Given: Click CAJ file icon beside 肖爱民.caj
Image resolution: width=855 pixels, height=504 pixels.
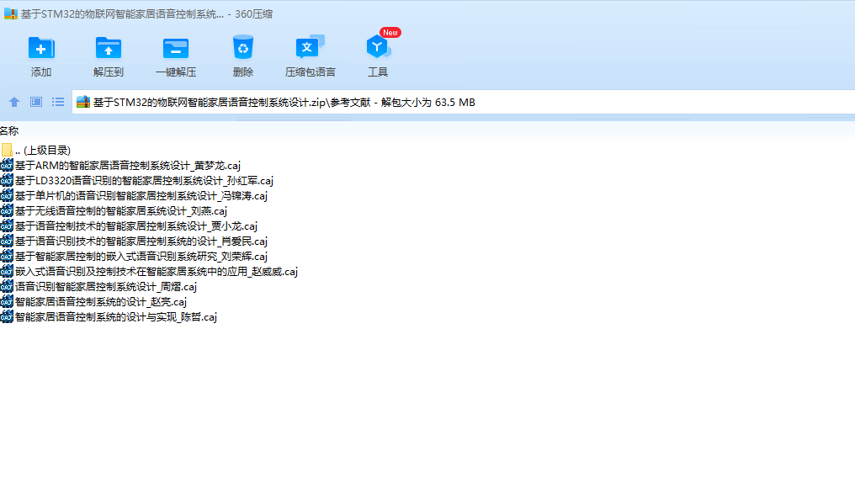Looking at the screenshot, I should point(7,241).
